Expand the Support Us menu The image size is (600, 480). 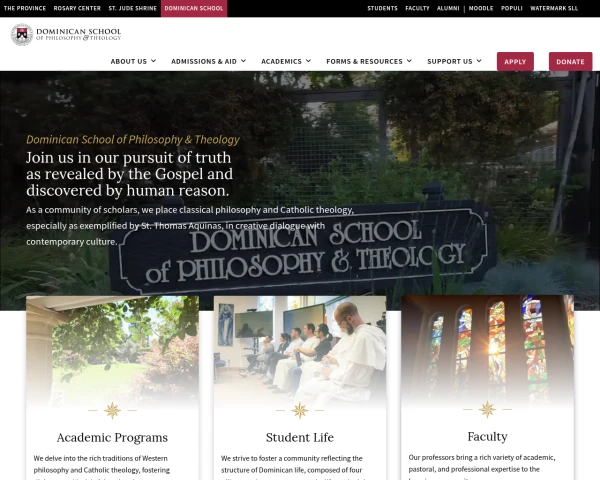point(454,61)
